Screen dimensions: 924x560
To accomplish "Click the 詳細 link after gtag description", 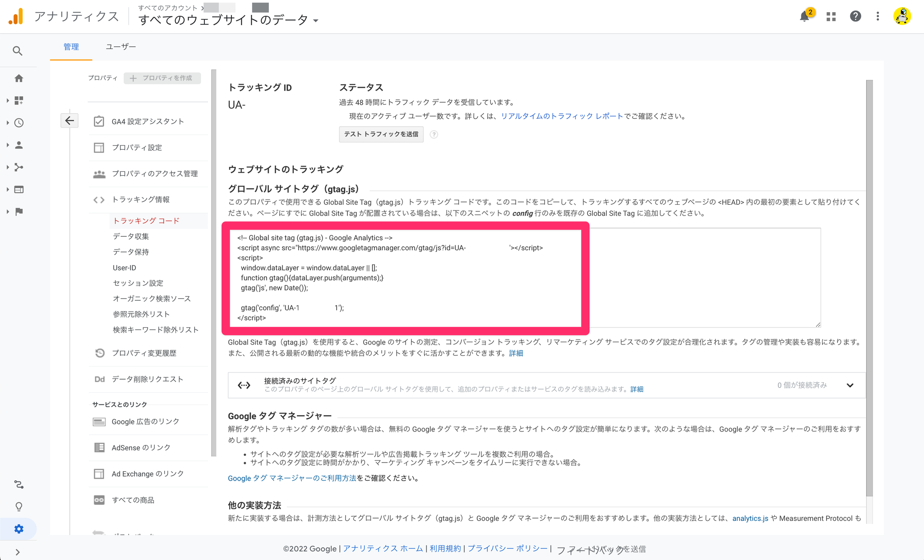I will pyautogui.click(x=516, y=353).
